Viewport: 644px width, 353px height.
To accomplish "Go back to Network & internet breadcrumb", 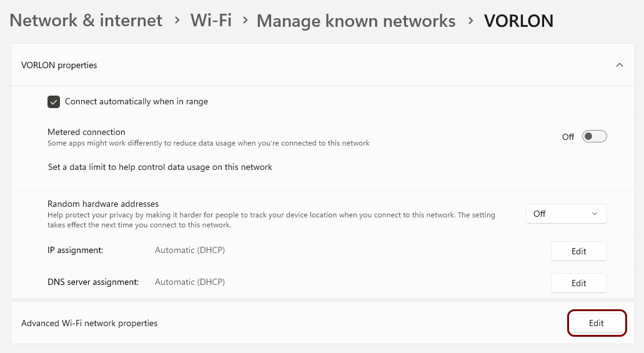I will [x=86, y=20].
